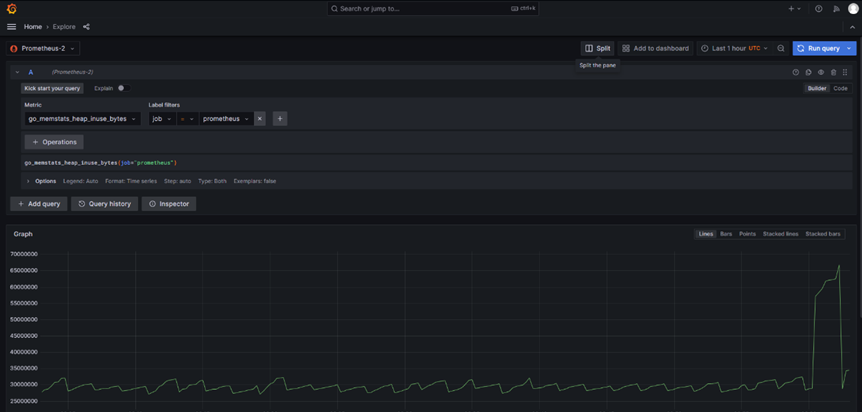862x412 pixels.
Task: Toggle the Explain switch
Action: point(124,88)
